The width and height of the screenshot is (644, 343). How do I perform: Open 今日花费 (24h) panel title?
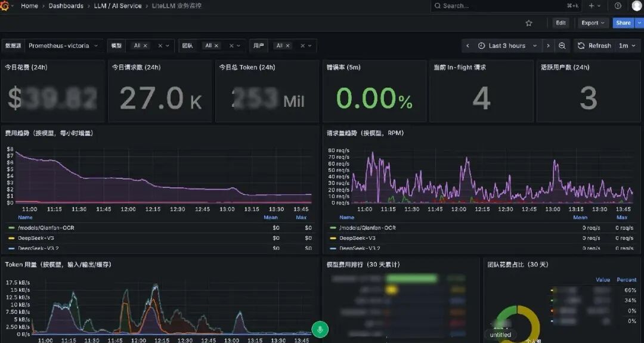26,67
